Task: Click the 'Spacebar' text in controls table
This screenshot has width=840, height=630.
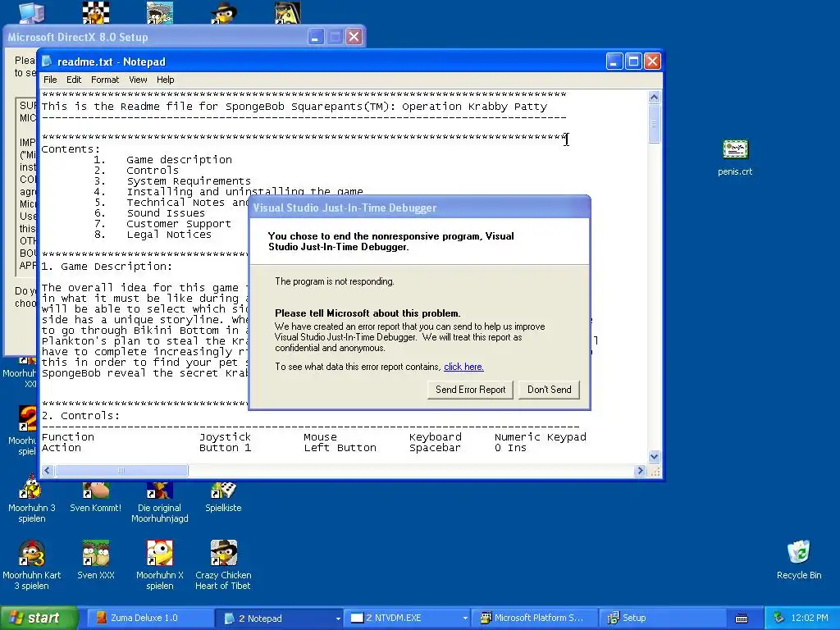Action: coord(435,448)
